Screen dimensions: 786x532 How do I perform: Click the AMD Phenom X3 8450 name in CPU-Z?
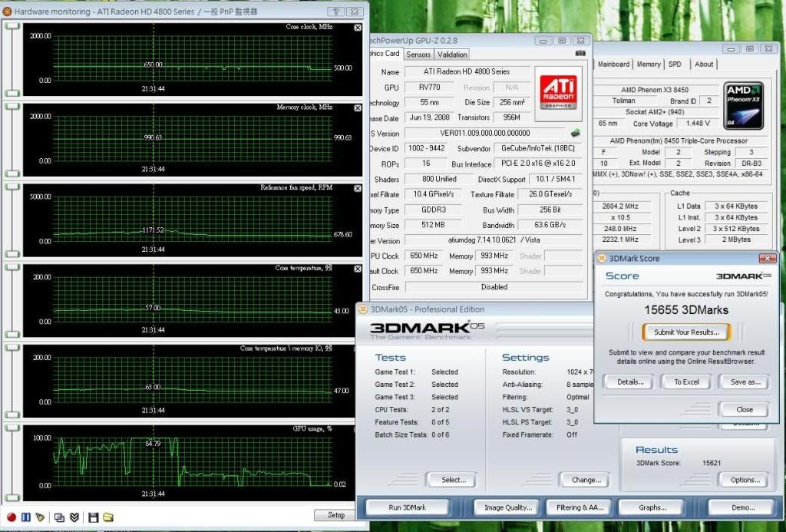point(655,90)
